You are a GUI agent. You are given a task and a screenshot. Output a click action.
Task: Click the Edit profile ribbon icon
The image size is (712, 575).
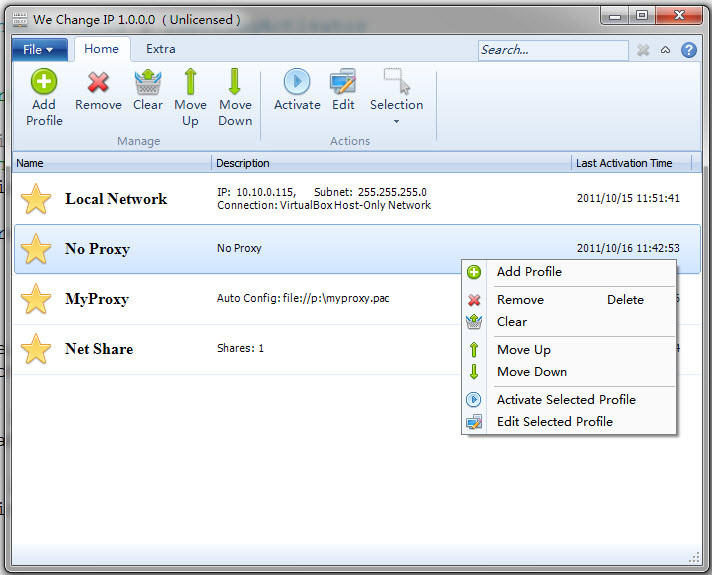(x=343, y=82)
